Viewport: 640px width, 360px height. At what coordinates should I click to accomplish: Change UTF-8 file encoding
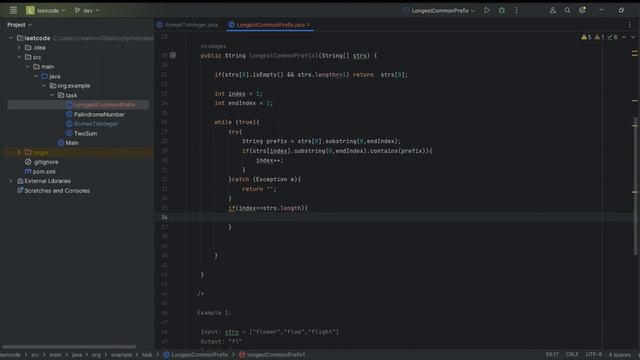[593, 354]
